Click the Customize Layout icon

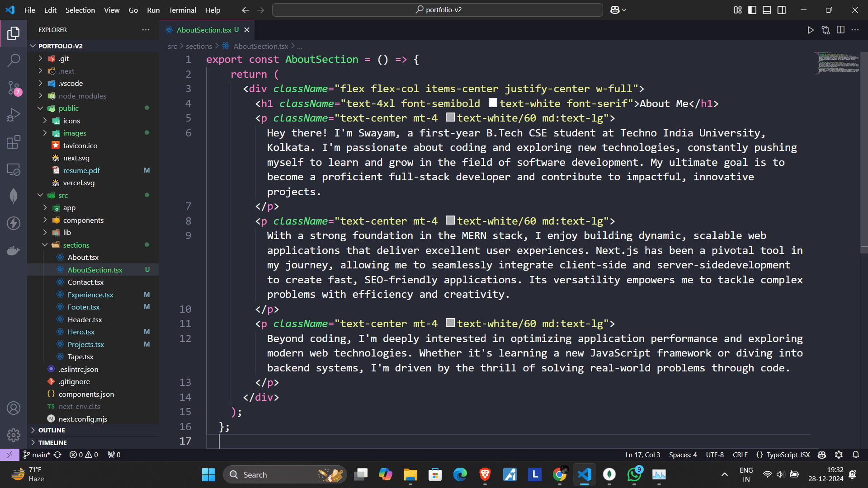[738, 10]
